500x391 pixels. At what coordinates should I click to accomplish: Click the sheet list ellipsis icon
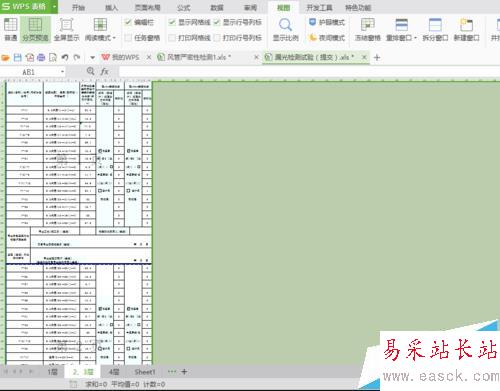(x=172, y=372)
